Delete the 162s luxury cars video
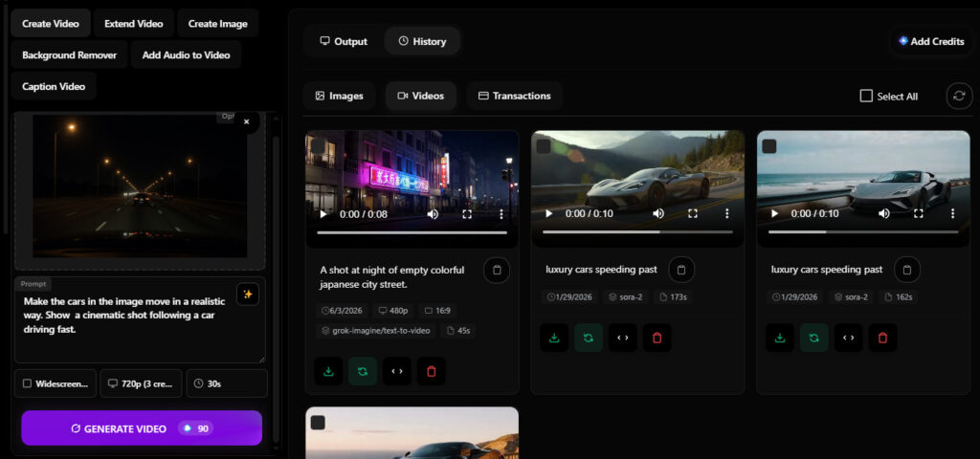Screen dimensions: 980x459 pyautogui.click(x=882, y=338)
